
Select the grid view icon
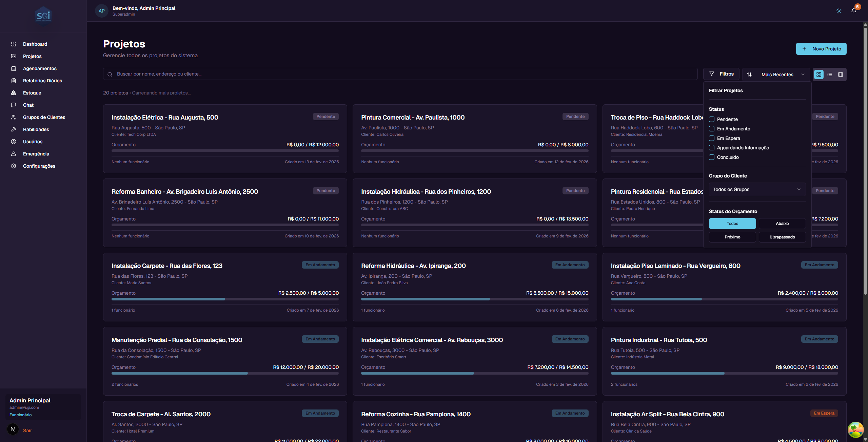[818, 75]
